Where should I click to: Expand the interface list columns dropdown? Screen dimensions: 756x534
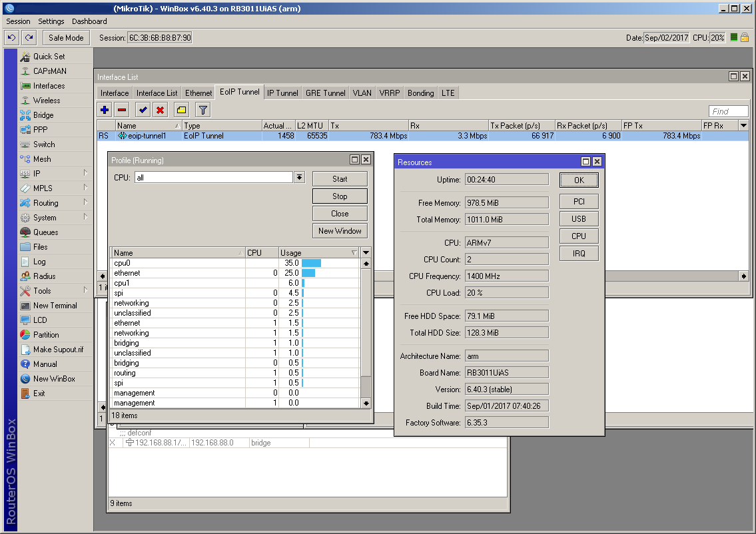click(743, 125)
